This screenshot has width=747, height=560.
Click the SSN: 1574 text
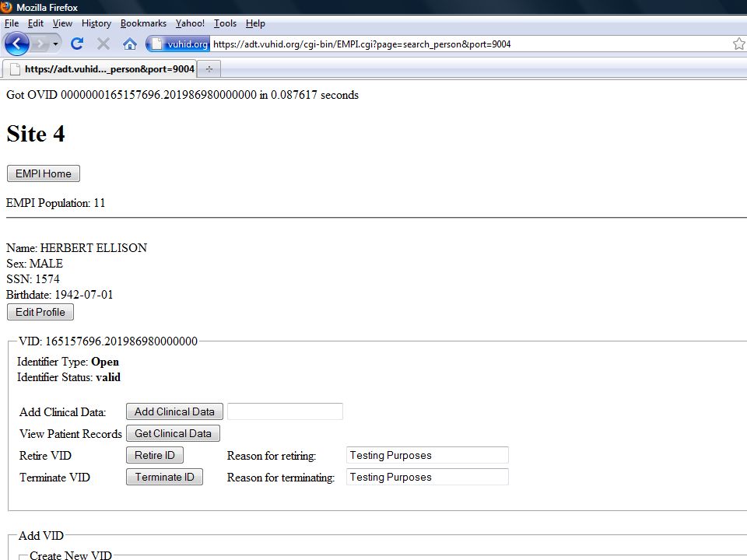pos(33,279)
